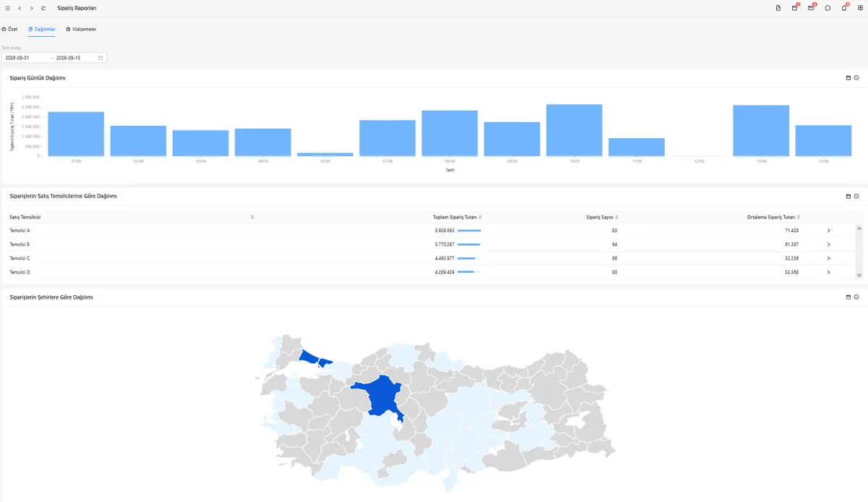Click the 01/09 bar in daily chart
Image resolution: width=868 pixels, height=502 pixels.
[76, 134]
